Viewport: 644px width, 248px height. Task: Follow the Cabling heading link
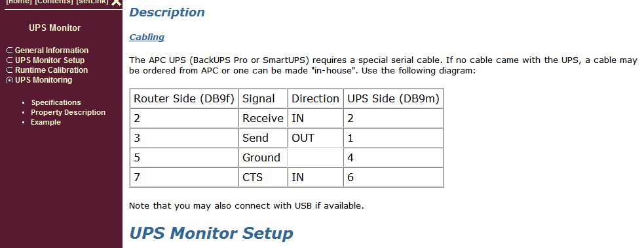point(147,37)
